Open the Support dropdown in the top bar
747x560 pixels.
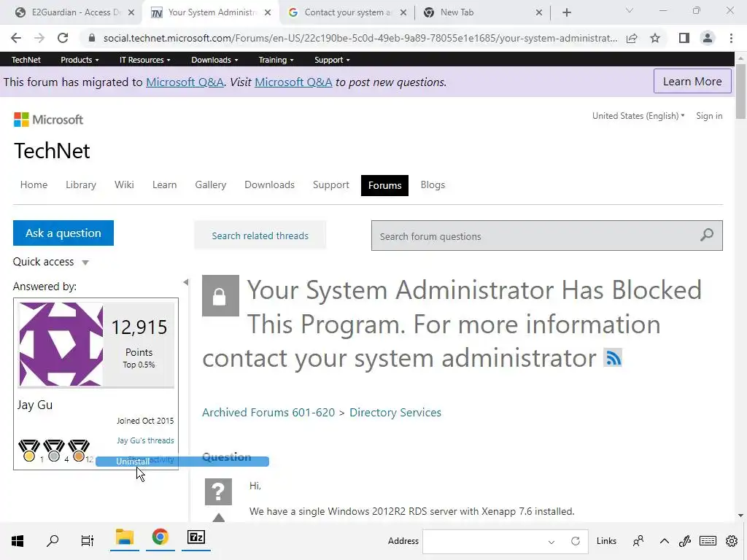pos(332,60)
